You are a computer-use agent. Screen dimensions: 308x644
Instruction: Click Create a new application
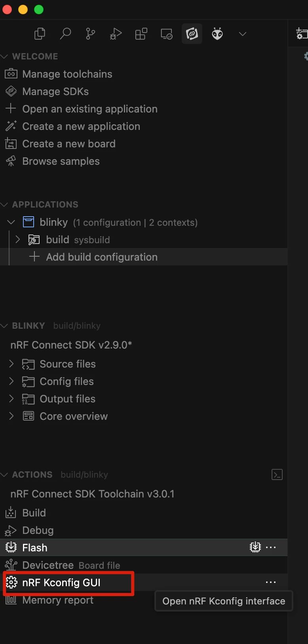(x=81, y=126)
